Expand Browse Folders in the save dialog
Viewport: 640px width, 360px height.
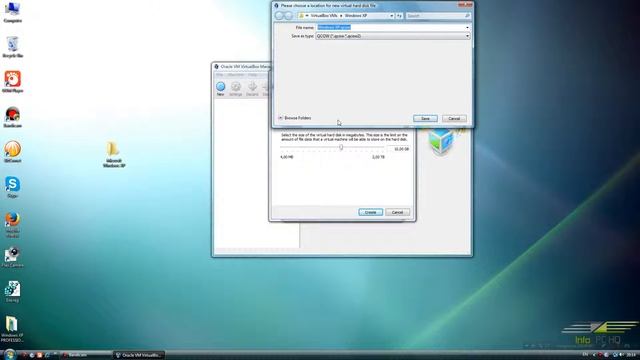295,118
